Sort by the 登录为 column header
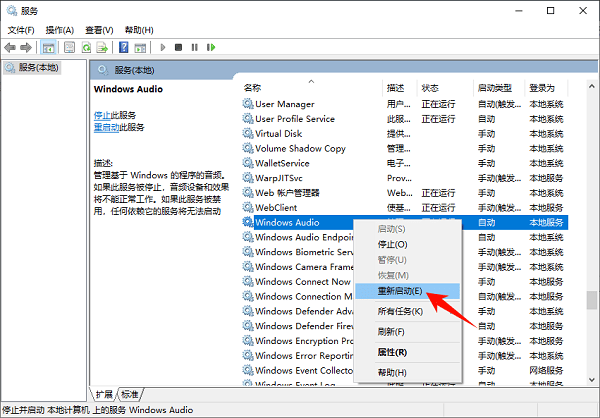Screen dimensions: 600x418 click(546, 88)
